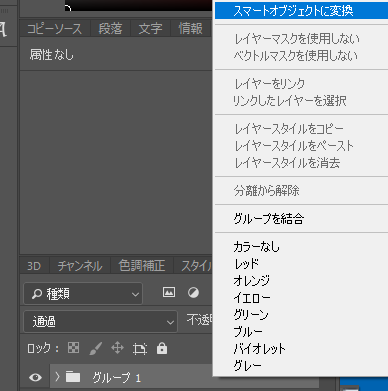This screenshot has width=388, height=391.
Task: Toggle pixel layer filter icon
Action: tap(169, 292)
